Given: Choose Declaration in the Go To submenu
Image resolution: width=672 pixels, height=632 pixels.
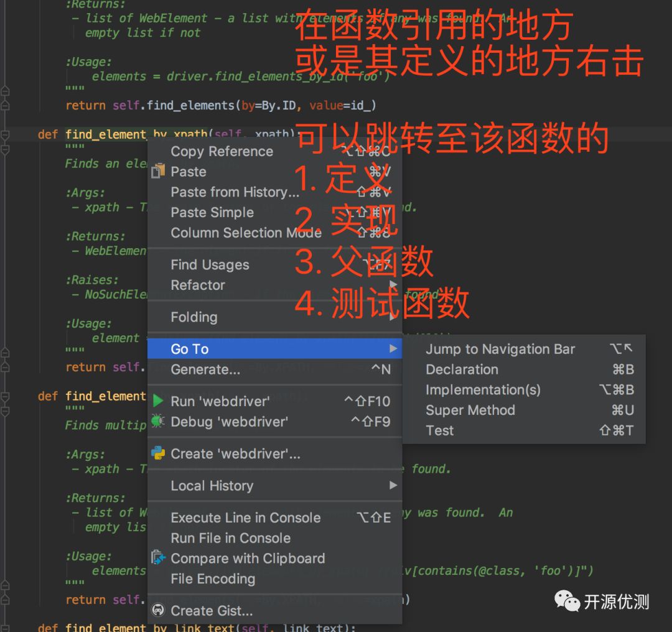Looking at the screenshot, I should click(524, 369).
